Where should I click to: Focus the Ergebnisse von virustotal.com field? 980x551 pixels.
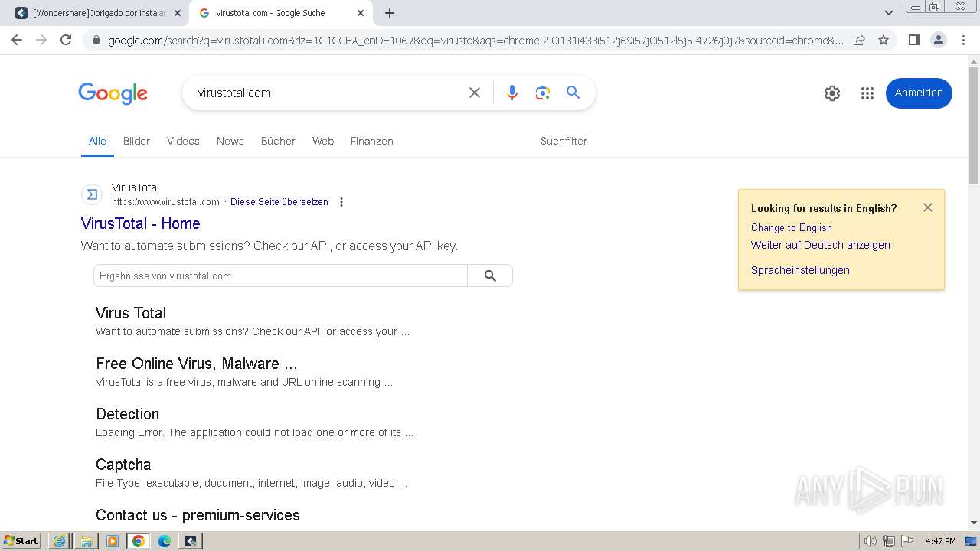[280, 275]
